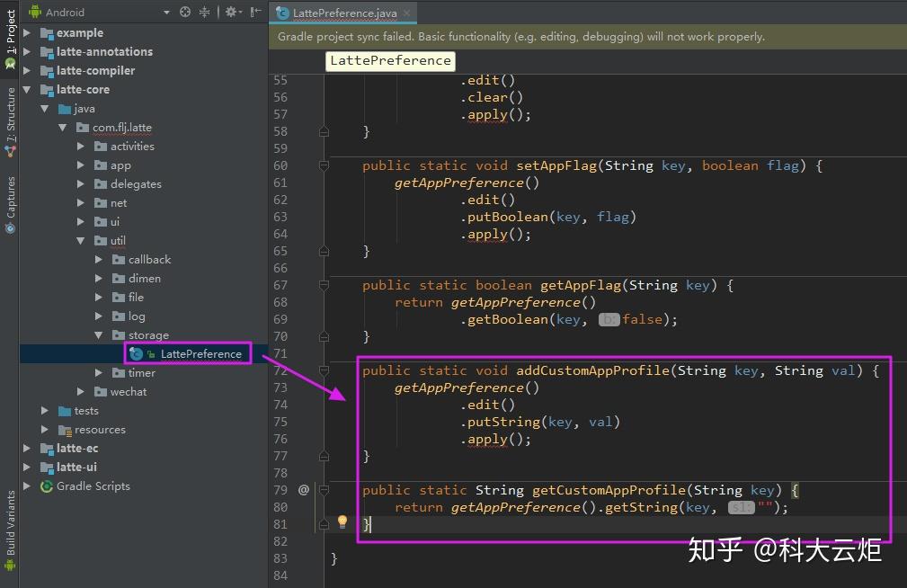Click the fold end marker at line 58
Screen dimensions: 907x588
324,132
